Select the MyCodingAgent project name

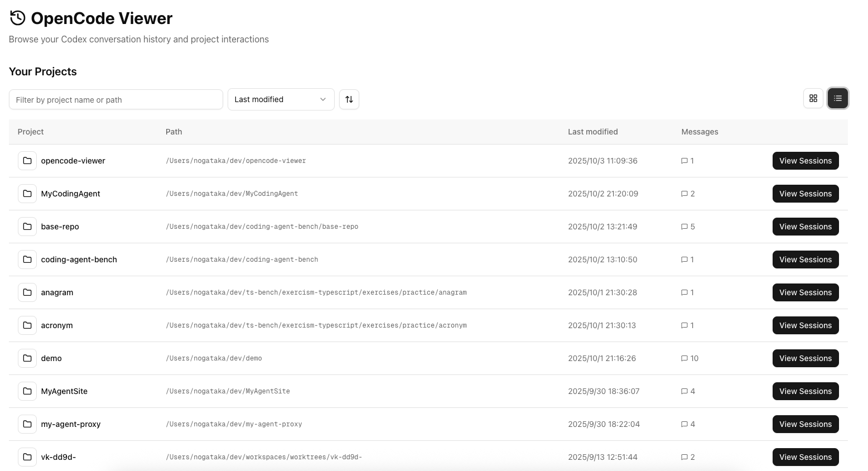click(x=70, y=194)
